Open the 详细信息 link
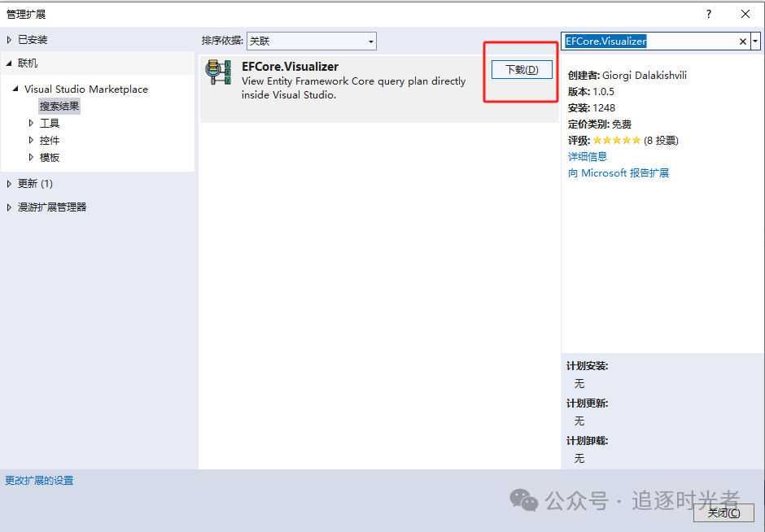This screenshot has width=765, height=532. point(588,156)
